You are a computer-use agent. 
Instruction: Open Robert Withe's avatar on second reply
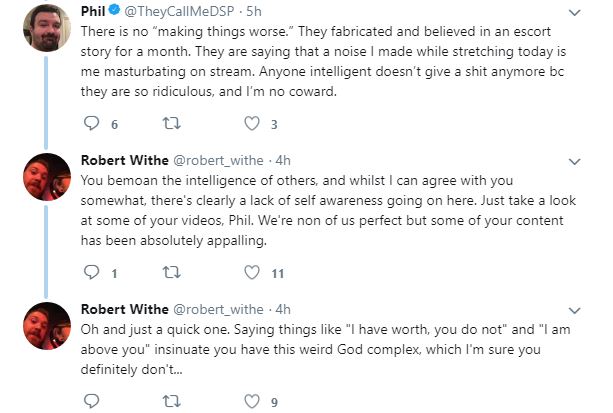click(x=47, y=326)
